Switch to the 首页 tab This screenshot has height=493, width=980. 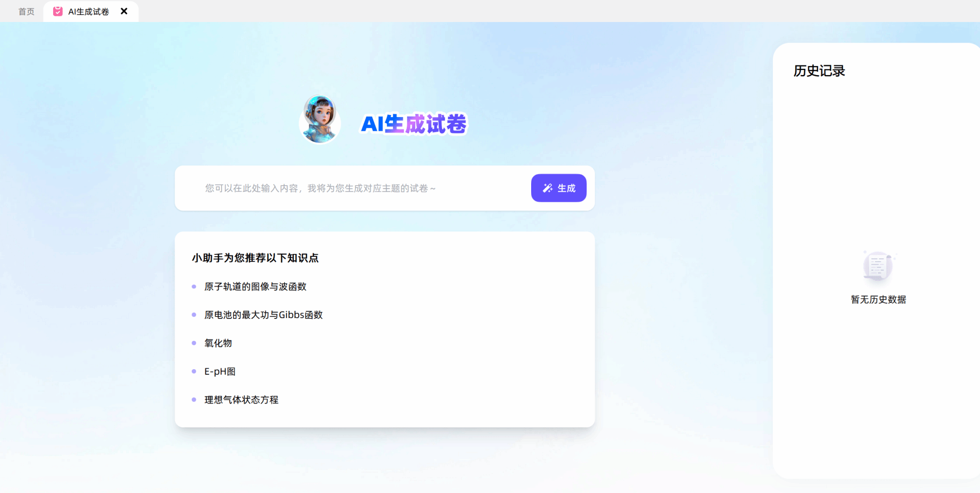pos(26,11)
